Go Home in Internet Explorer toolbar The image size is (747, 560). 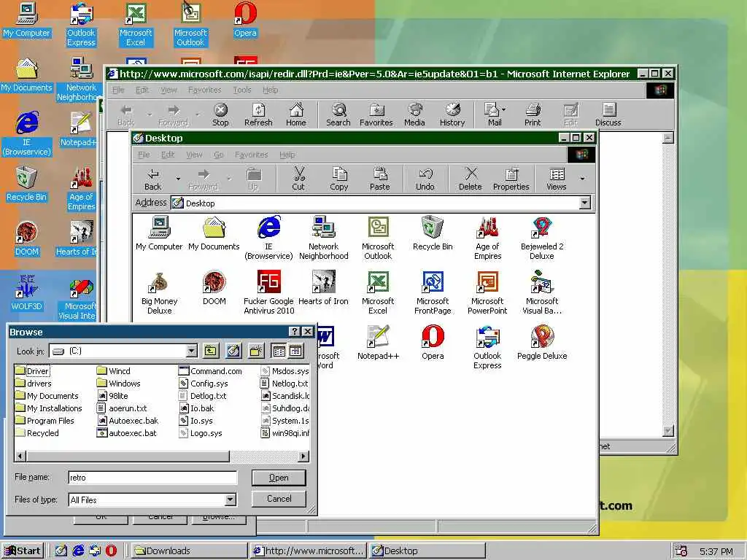pos(296,114)
